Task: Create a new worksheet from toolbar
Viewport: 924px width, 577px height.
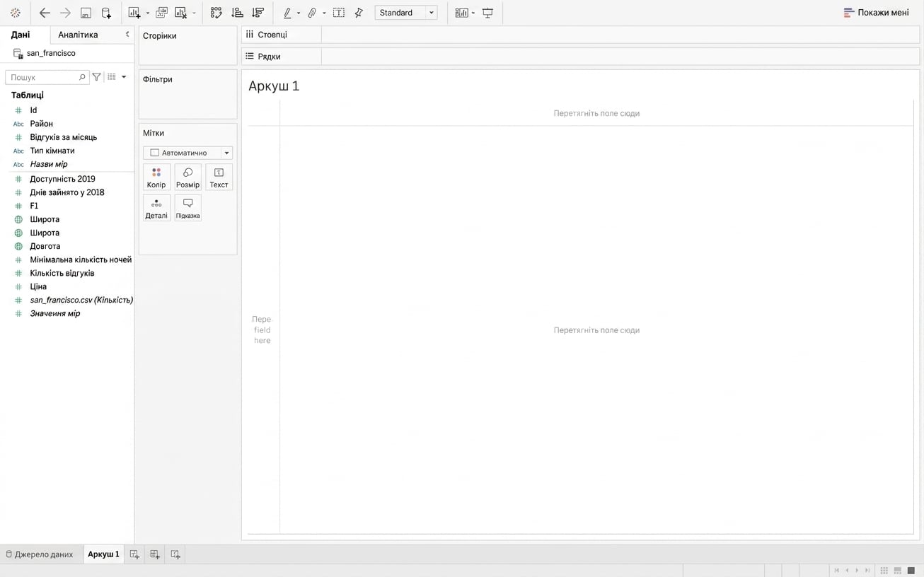Action: [134, 13]
